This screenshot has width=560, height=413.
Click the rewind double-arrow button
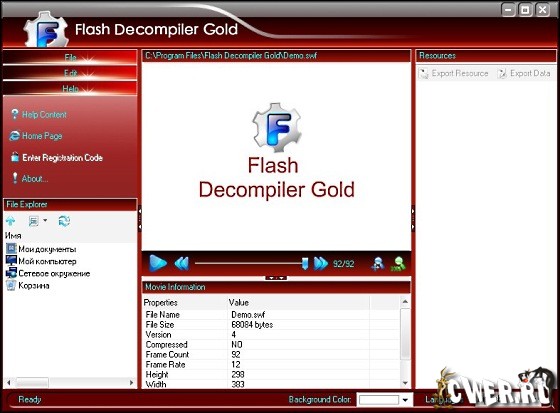(x=182, y=264)
